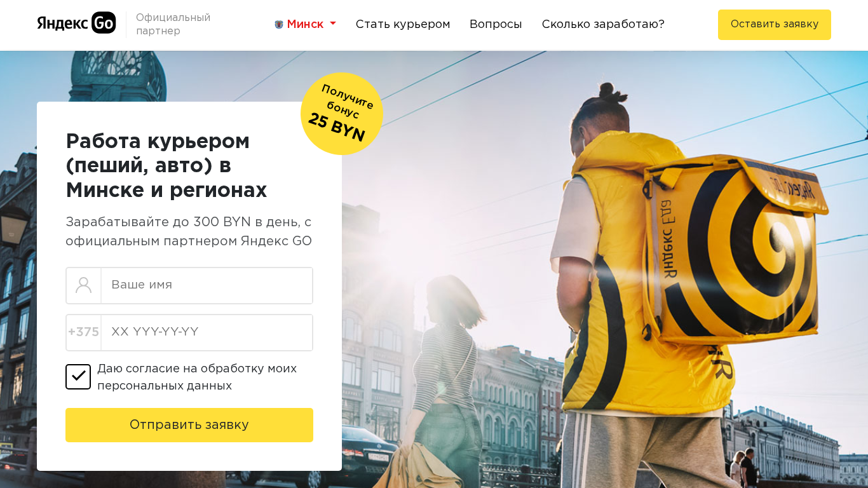Focus the Ваше имя input field
The width and height of the screenshot is (868, 488).
207,285
